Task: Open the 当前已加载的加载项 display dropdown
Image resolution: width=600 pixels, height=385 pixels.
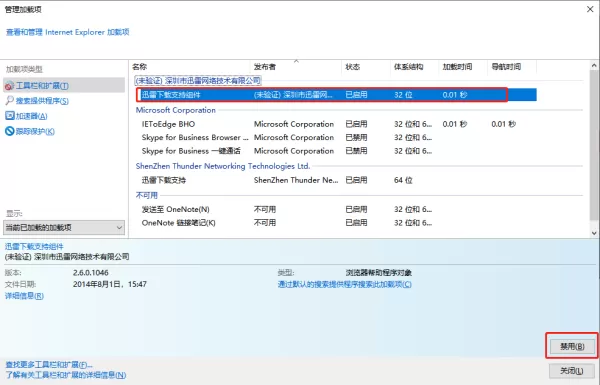Action: (x=64, y=227)
